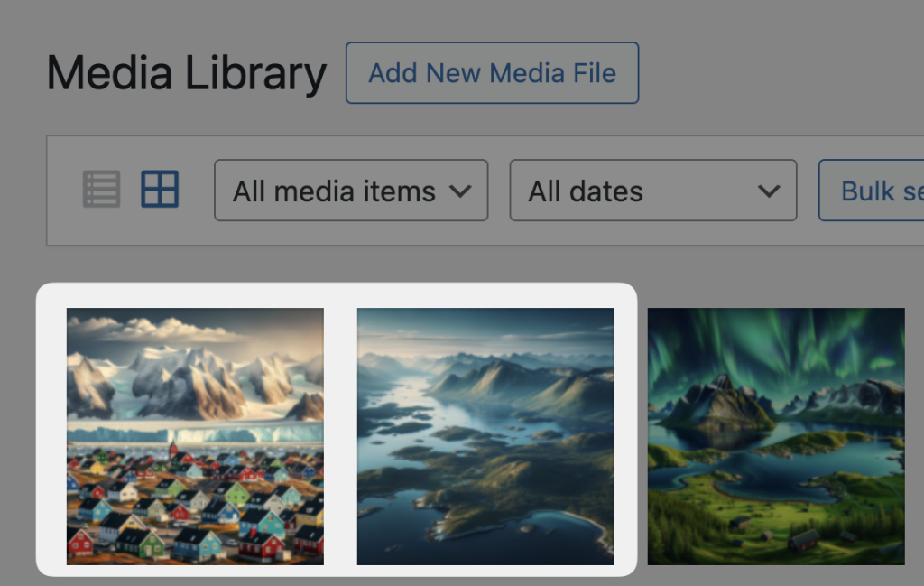This screenshot has height=586, width=924.
Task: Expand the media type filter chevron
Action: tap(462, 191)
